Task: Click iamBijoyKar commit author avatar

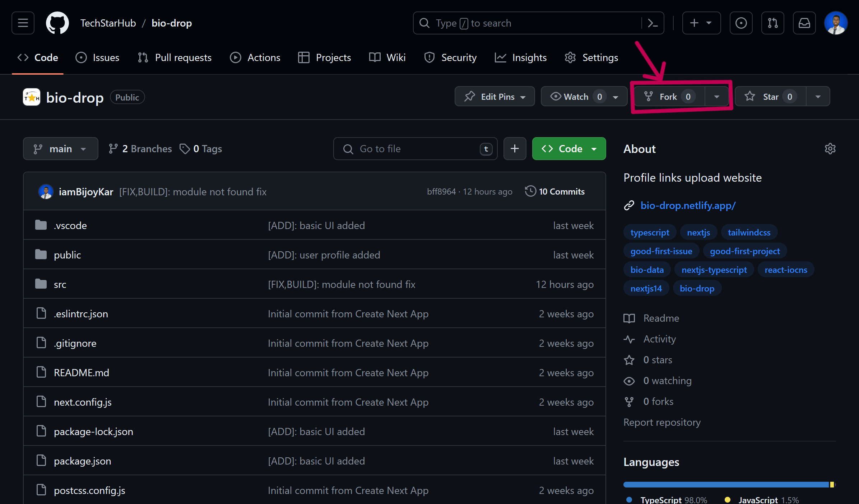Action: (x=46, y=192)
